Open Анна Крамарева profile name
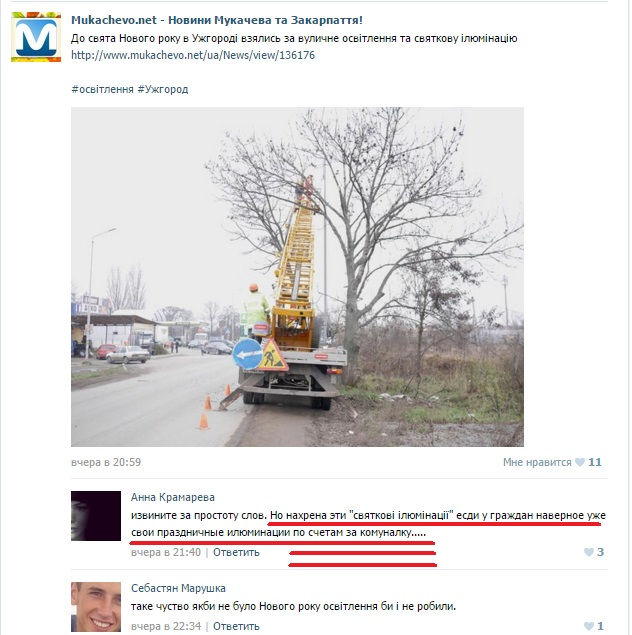Viewport: 632px width, 635px height. tap(173, 497)
